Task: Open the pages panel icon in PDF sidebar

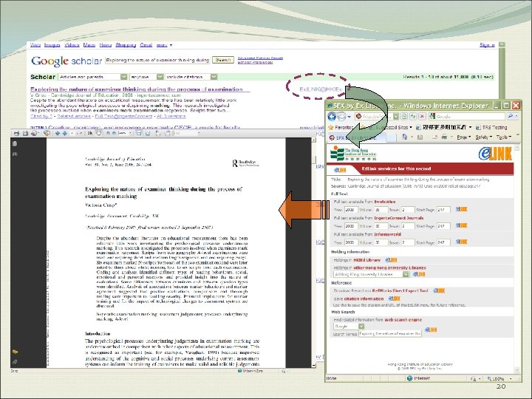Action: point(15,144)
